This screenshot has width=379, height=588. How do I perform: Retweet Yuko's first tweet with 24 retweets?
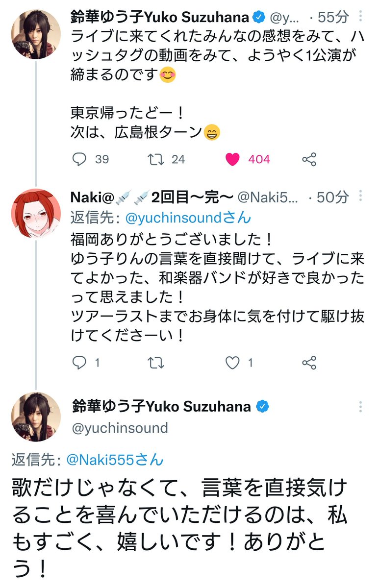(157, 159)
